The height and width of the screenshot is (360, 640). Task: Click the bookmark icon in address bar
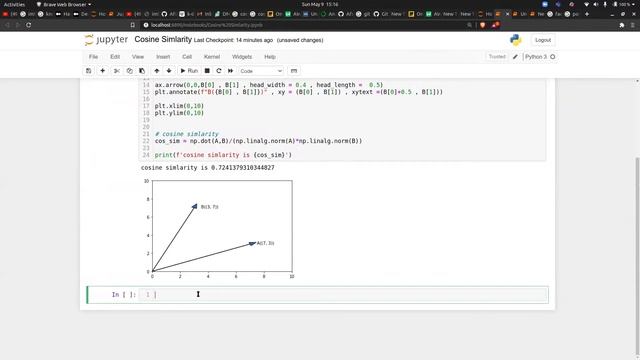click(x=133, y=25)
